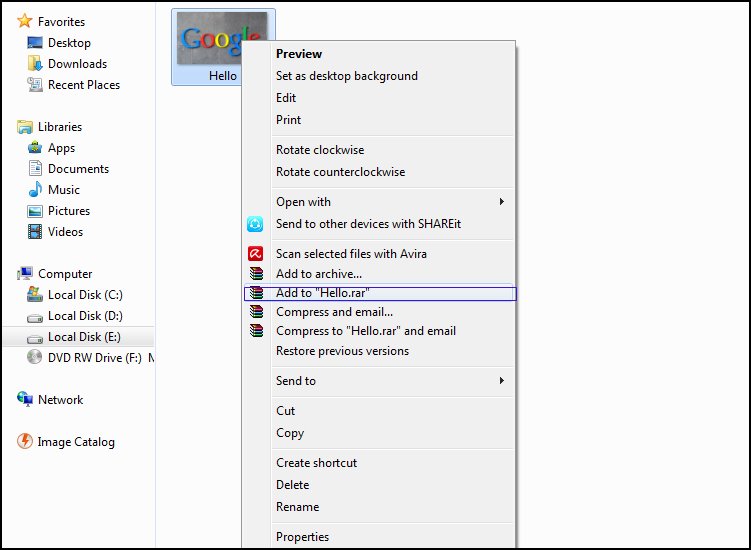751x550 pixels.
Task: Expand the Open with submenu arrow
Action: point(501,202)
